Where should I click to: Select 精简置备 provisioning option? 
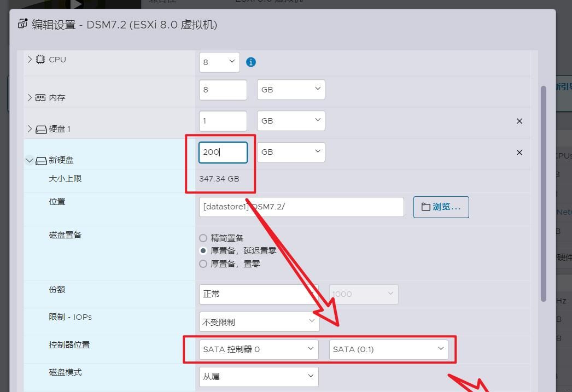203,238
